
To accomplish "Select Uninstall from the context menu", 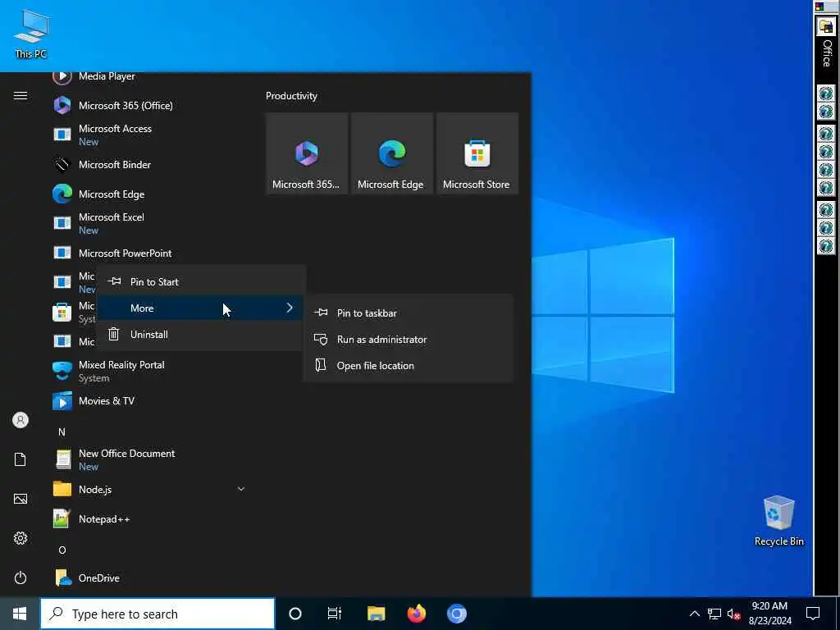I will (x=200, y=335).
